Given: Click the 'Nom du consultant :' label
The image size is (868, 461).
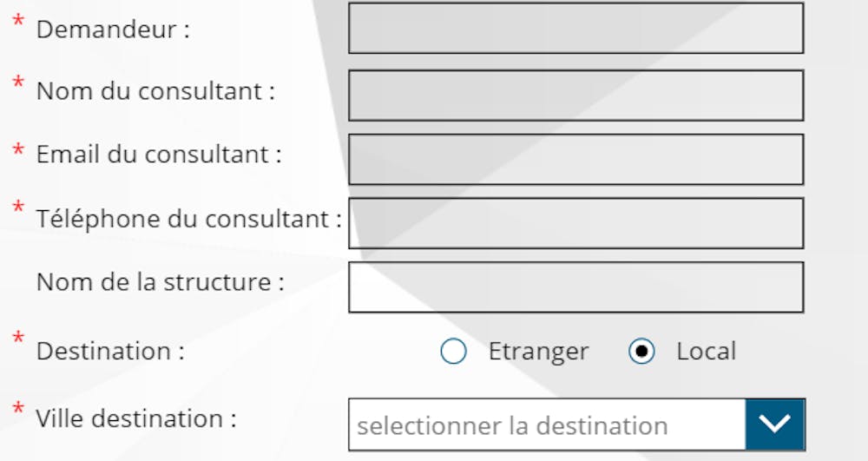Looking at the screenshot, I should (155, 91).
